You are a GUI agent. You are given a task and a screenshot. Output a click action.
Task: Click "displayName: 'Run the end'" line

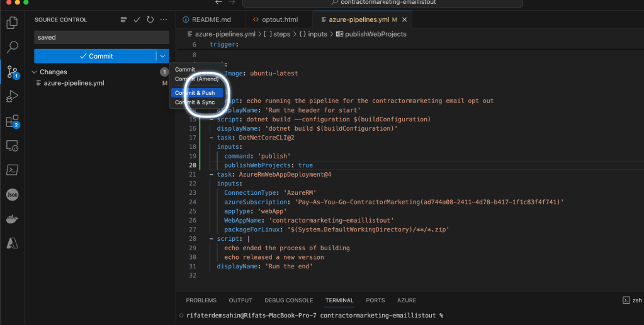tap(265, 267)
